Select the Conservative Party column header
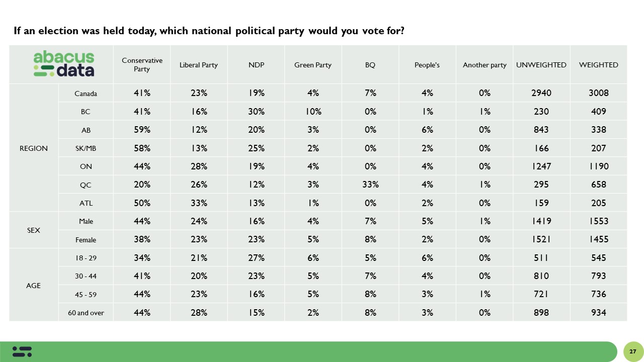 click(x=142, y=65)
